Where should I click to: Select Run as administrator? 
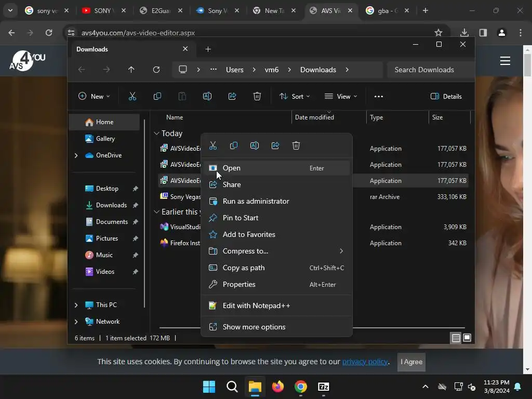(x=276, y=201)
